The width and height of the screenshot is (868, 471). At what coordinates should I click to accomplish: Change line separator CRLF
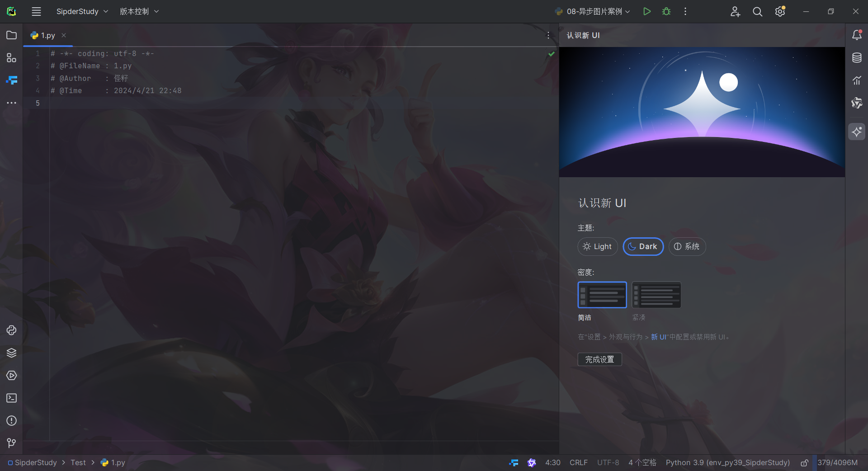(x=578, y=462)
